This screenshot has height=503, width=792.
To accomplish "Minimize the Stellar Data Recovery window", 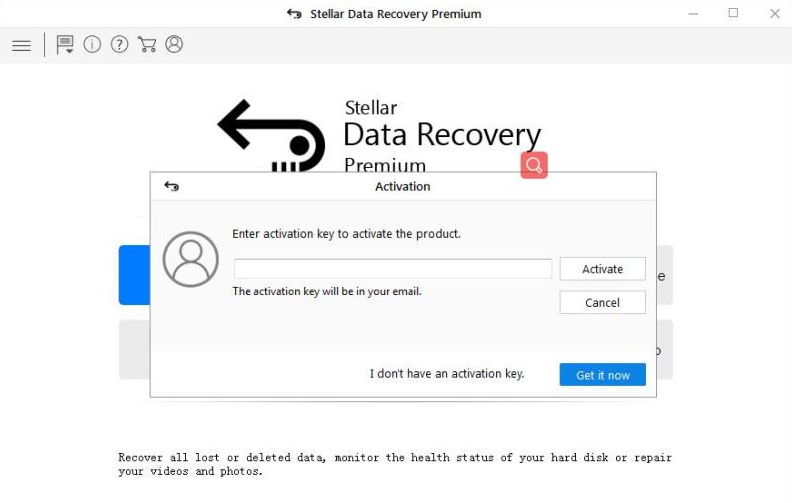I will pyautogui.click(x=691, y=14).
